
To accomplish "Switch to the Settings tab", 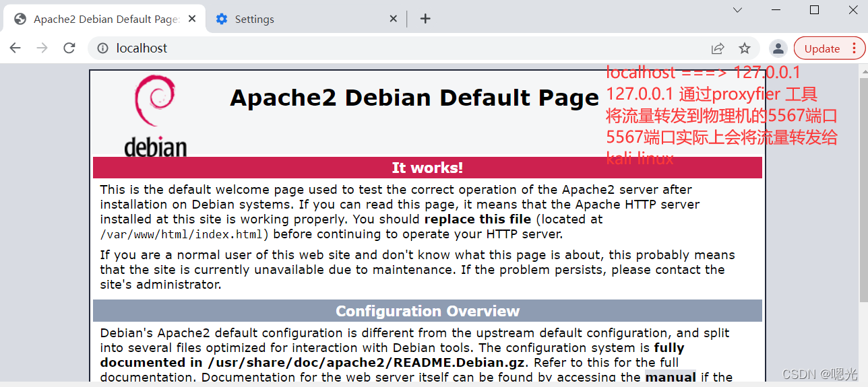I will (x=307, y=19).
